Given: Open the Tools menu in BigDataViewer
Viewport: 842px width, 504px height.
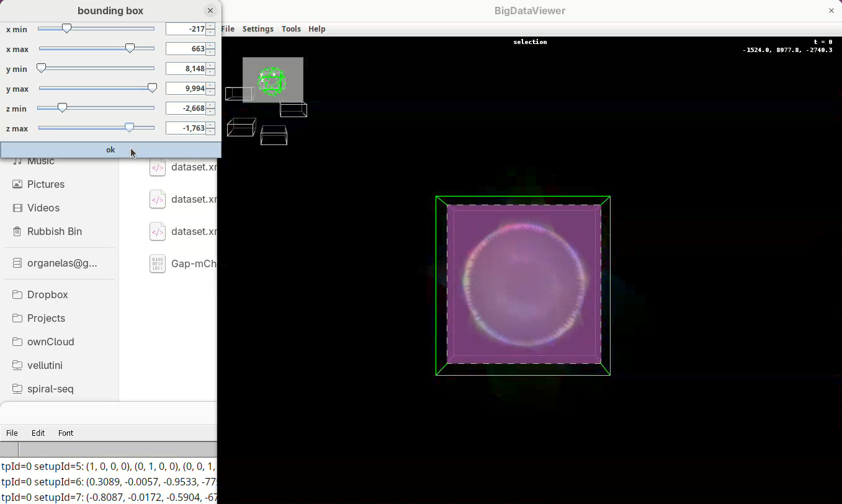Looking at the screenshot, I should (291, 29).
